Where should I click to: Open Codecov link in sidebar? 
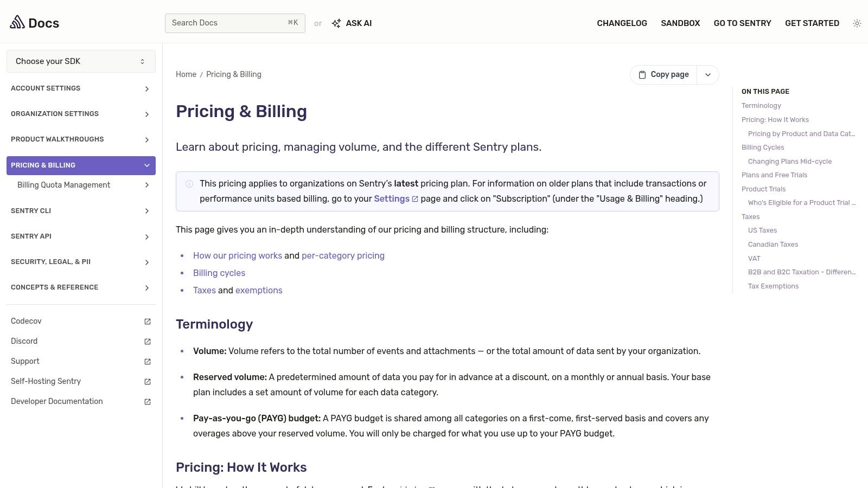click(26, 322)
